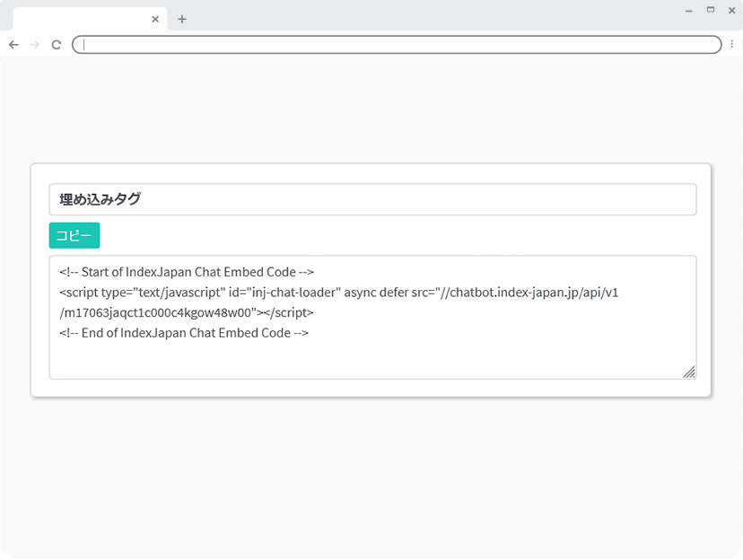Grab the textarea resize handle
This screenshot has height=560, width=743.
689,372
